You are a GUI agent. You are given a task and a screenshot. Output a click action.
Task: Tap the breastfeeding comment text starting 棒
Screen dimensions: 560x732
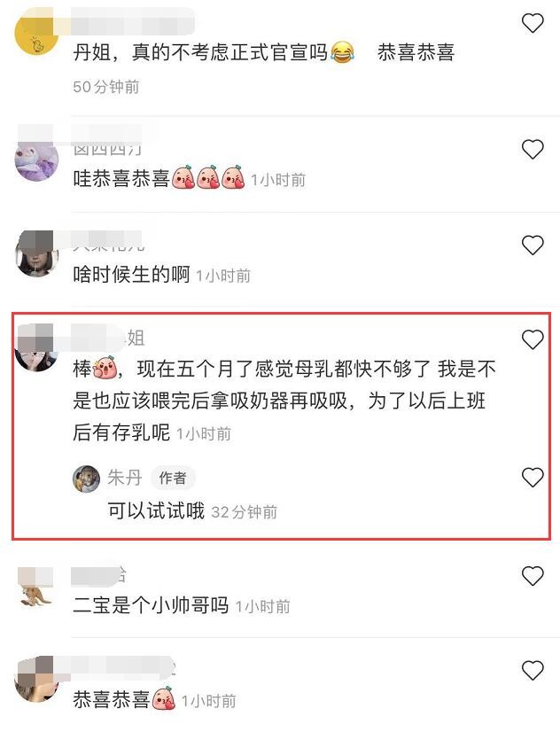pos(284,401)
